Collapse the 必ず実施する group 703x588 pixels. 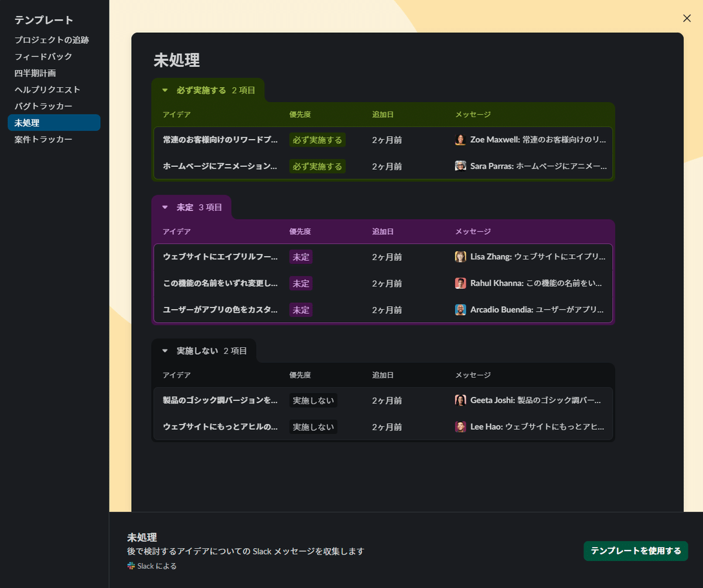click(165, 90)
